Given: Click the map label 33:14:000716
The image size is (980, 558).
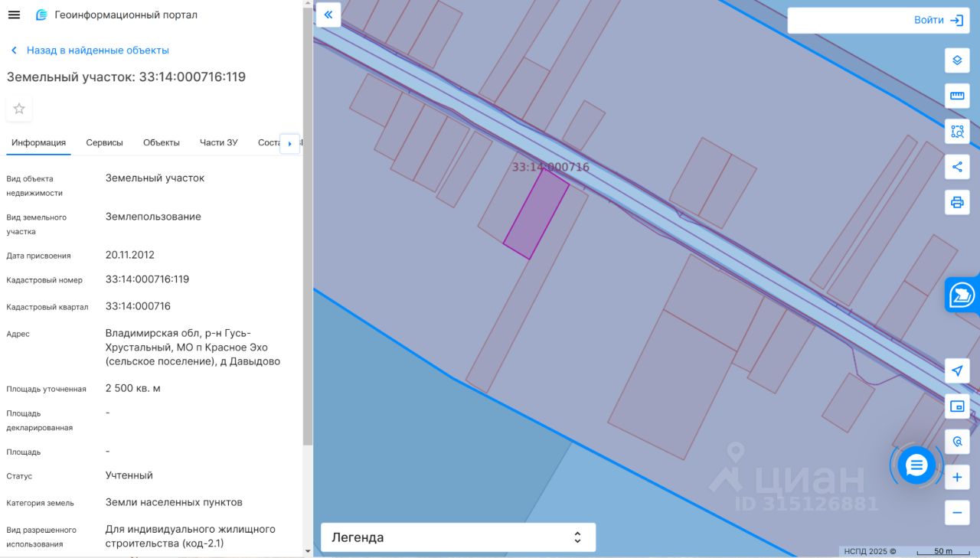Looking at the screenshot, I should (550, 167).
